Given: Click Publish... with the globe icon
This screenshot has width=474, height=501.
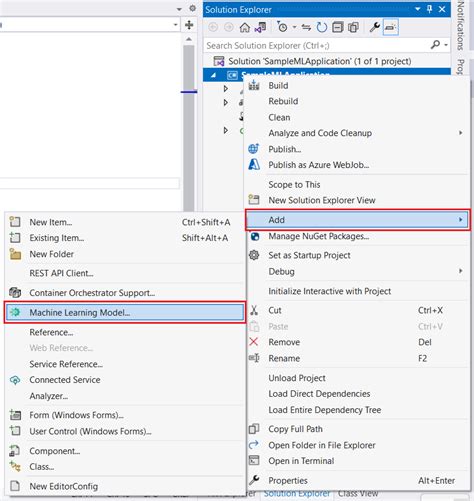Looking at the screenshot, I should coord(357,149).
